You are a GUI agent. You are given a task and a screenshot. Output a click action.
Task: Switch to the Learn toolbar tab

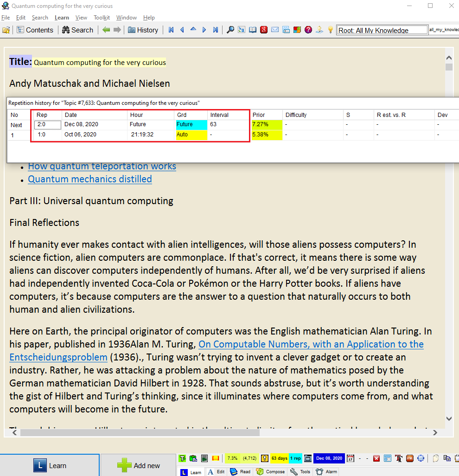click(x=191, y=472)
